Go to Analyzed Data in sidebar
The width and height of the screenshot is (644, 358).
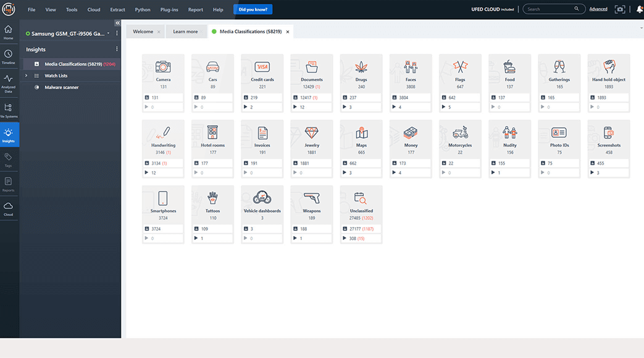coord(8,83)
